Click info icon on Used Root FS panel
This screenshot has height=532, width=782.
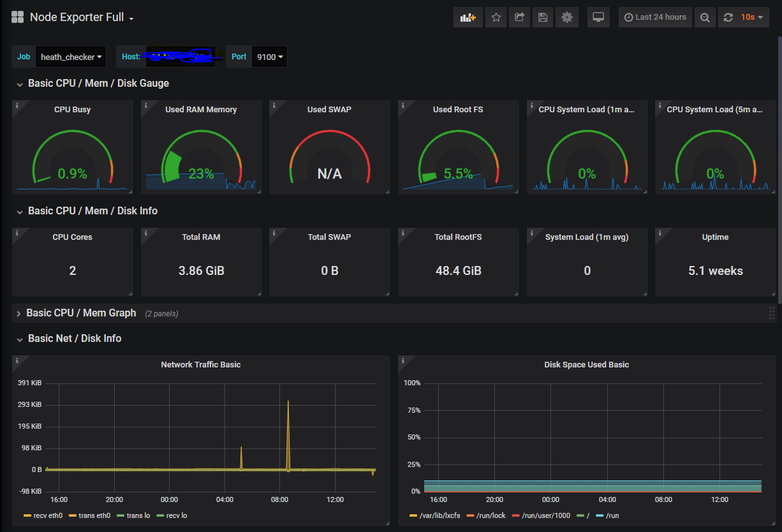[402, 105]
